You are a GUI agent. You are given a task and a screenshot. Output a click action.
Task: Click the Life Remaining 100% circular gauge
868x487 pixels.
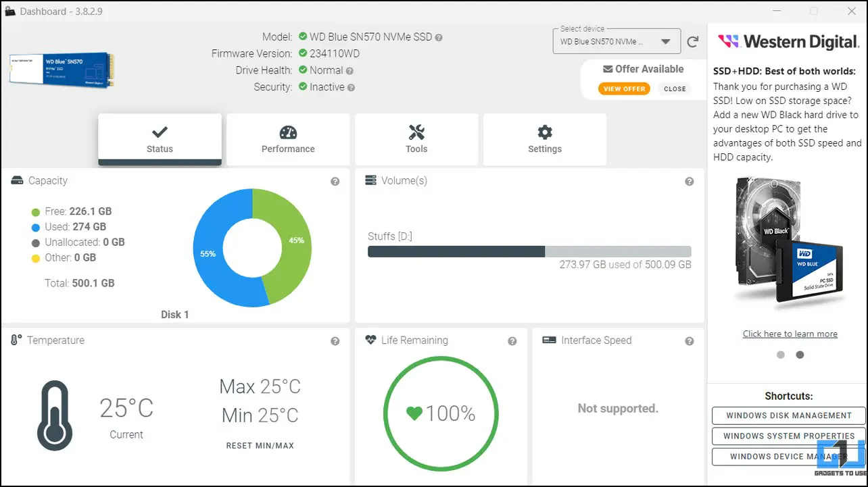click(x=441, y=413)
